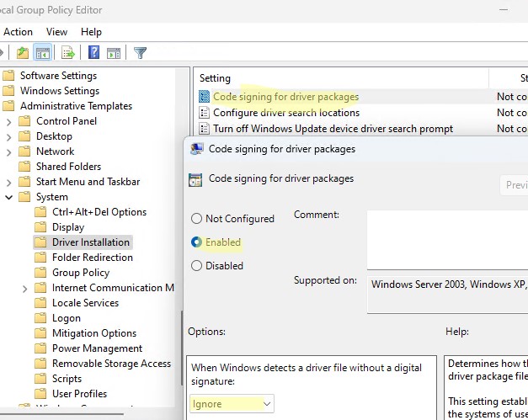Collapse the System tree node
Image resolution: width=528 pixels, height=420 pixels.
(x=9, y=197)
